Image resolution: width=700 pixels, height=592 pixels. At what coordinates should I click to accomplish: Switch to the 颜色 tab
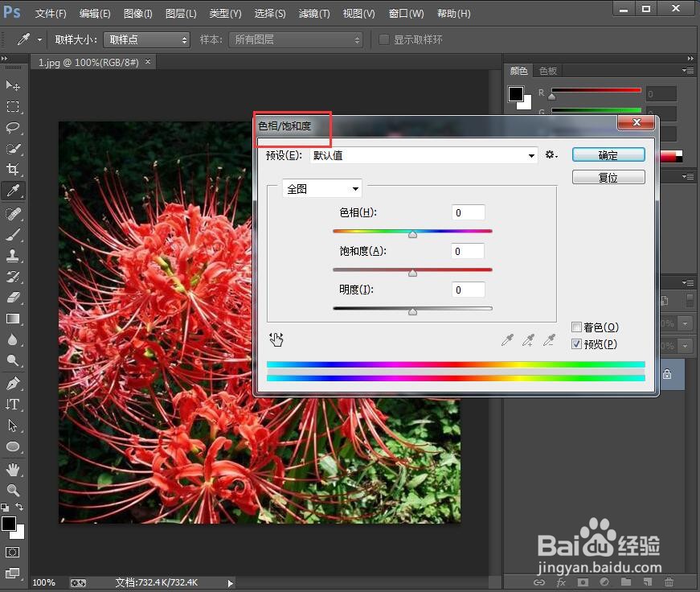(518, 71)
